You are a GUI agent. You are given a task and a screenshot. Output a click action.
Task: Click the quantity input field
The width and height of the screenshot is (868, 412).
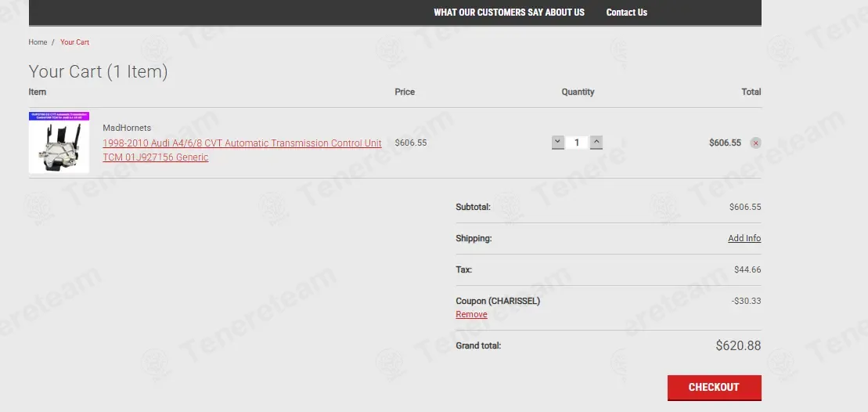coord(577,143)
